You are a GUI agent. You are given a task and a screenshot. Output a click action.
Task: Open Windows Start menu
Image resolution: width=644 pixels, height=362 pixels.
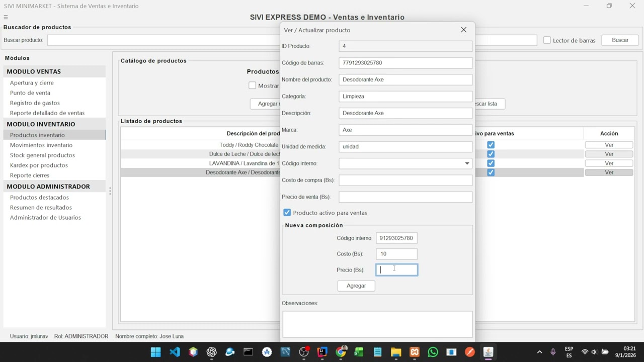[156, 352]
